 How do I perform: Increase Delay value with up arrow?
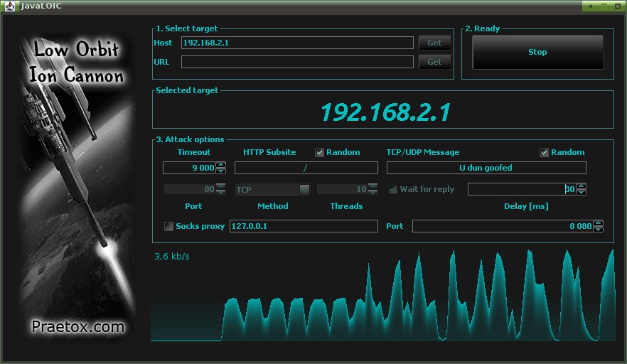[x=582, y=186]
